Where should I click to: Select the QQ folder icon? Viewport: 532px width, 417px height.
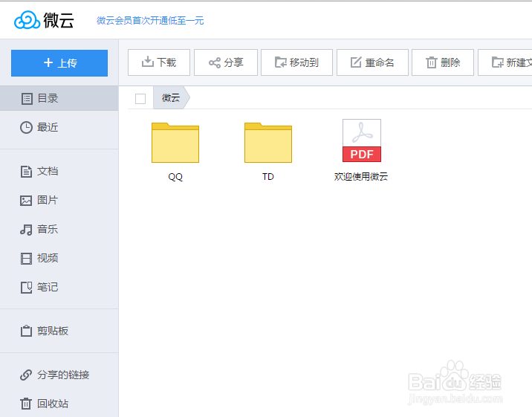click(x=175, y=143)
